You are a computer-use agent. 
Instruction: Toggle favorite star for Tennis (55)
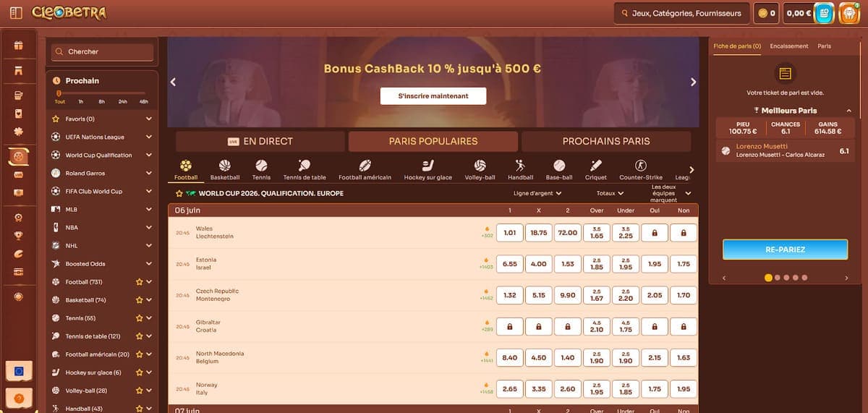click(x=139, y=318)
